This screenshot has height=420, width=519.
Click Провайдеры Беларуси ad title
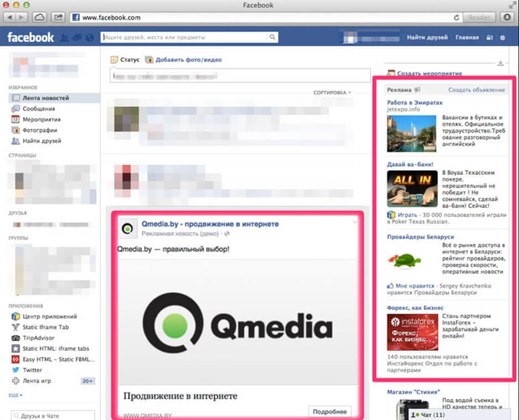tap(420, 237)
